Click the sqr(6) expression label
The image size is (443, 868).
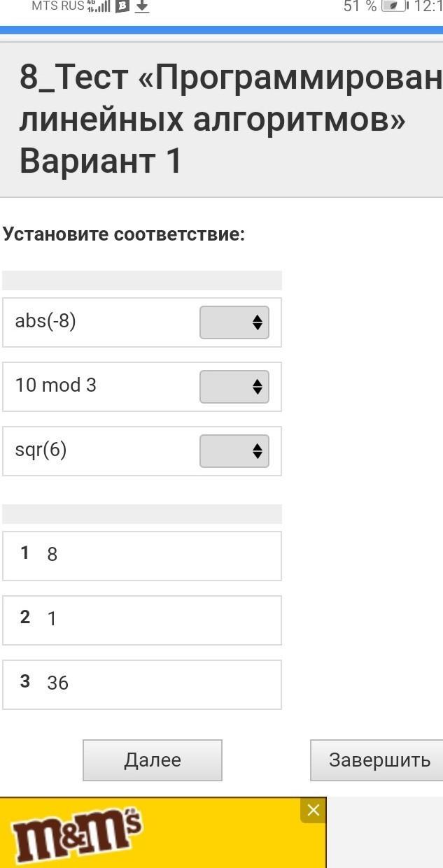coord(41,450)
